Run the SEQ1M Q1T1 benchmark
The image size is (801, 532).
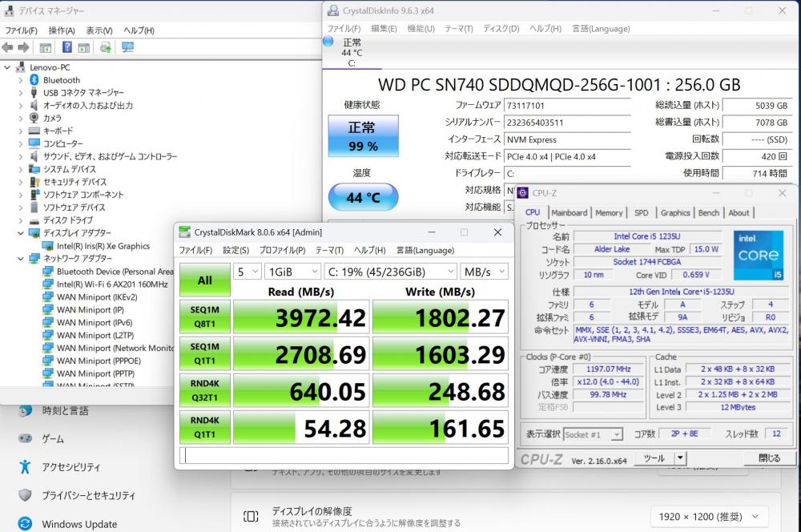[x=205, y=353]
